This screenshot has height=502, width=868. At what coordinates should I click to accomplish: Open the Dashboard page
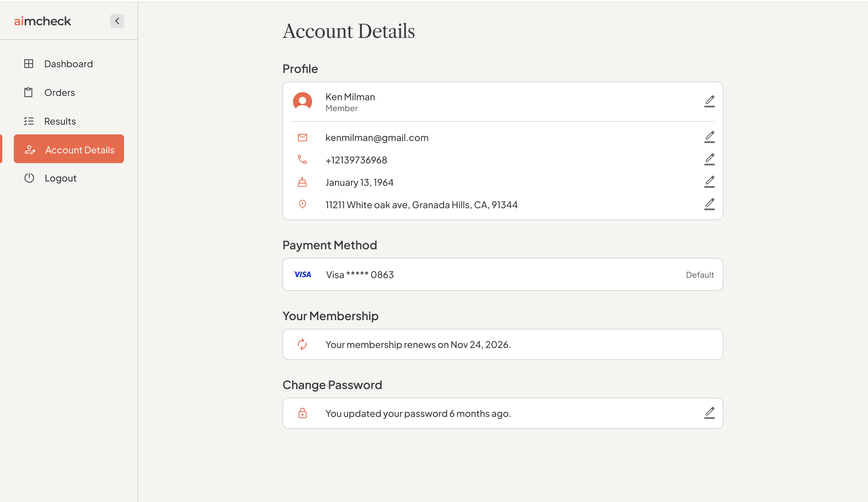[x=69, y=64]
